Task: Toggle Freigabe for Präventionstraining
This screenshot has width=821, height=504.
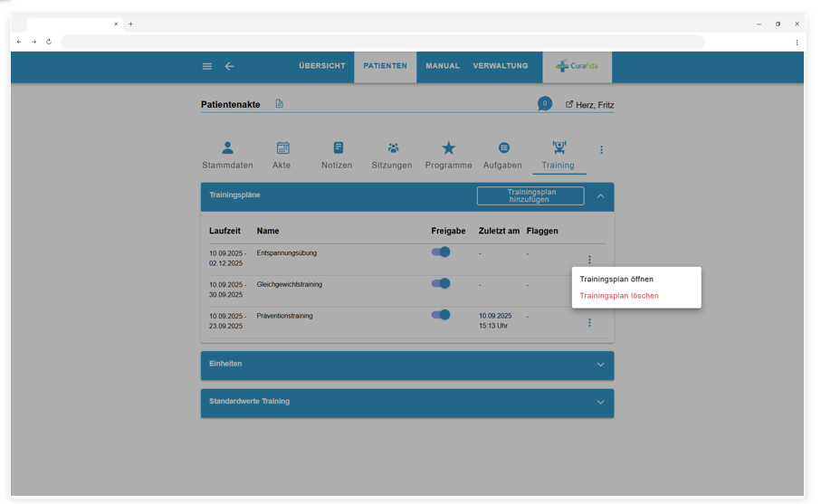Action: [x=440, y=315]
